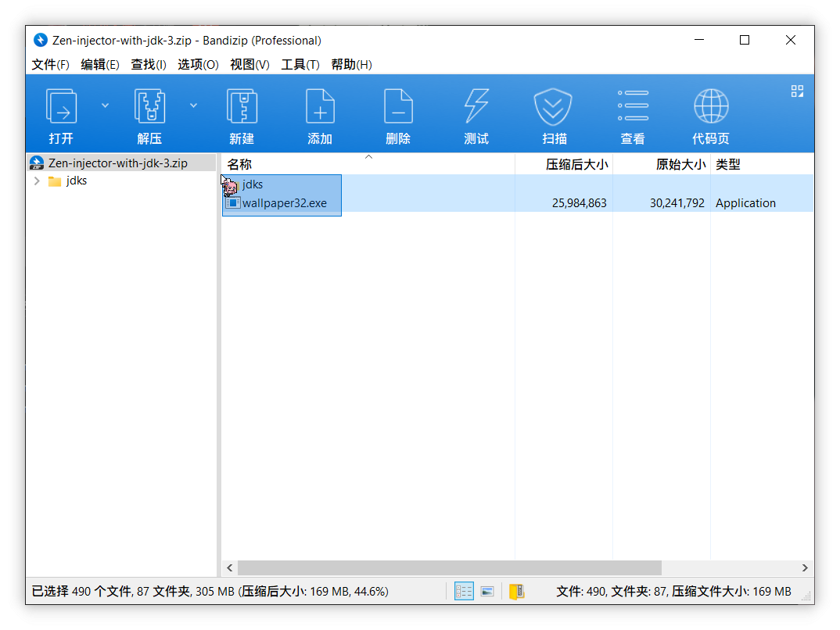Open the 文件(F) menu
The width and height of the screenshot is (840, 630).
click(50, 65)
